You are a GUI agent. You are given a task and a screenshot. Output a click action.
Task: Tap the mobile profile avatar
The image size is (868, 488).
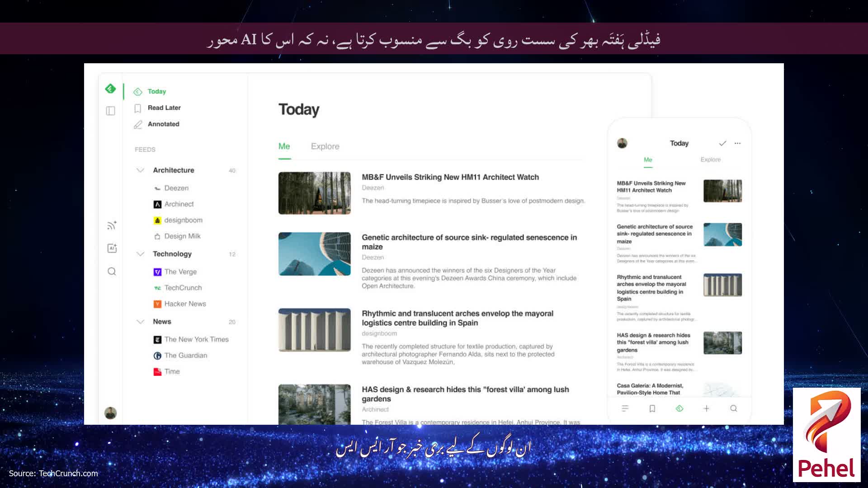click(622, 143)
